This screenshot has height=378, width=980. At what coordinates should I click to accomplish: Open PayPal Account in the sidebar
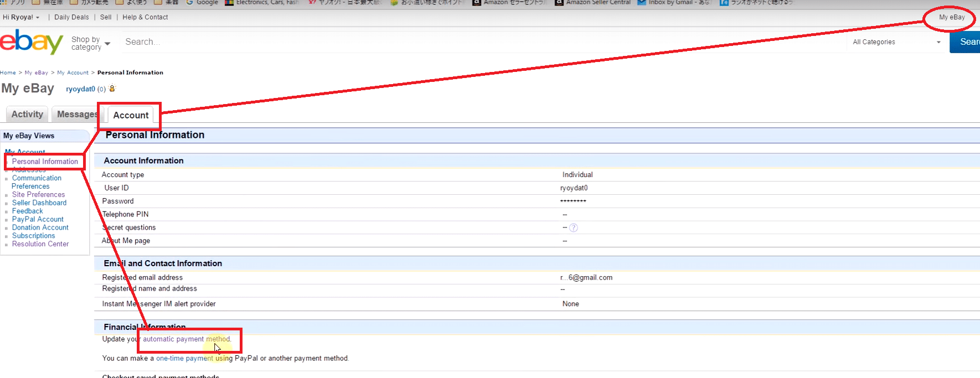click(38, 219)
